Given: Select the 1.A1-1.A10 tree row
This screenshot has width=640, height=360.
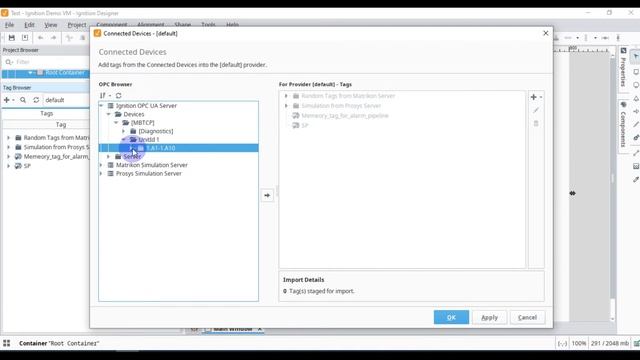Looking at the screenshot, I should (x=178, y=148).
